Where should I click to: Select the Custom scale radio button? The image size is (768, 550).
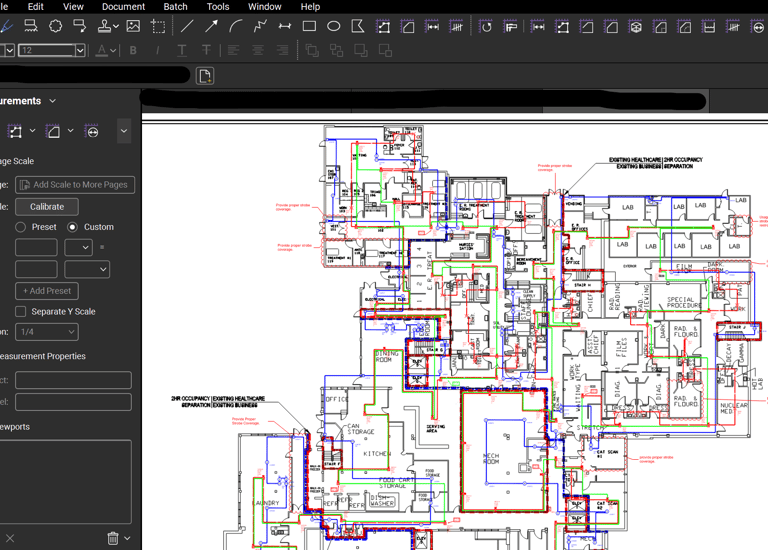pos(72,227)
